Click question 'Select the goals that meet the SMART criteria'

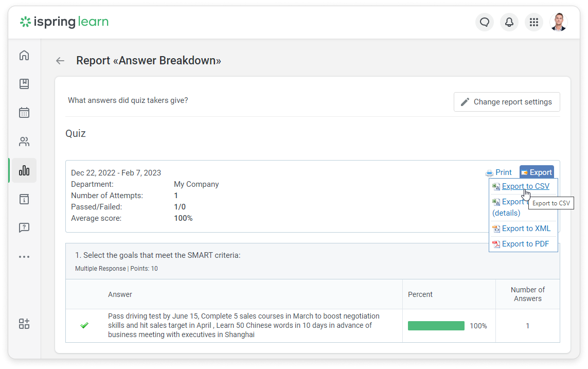click(157, 255)
